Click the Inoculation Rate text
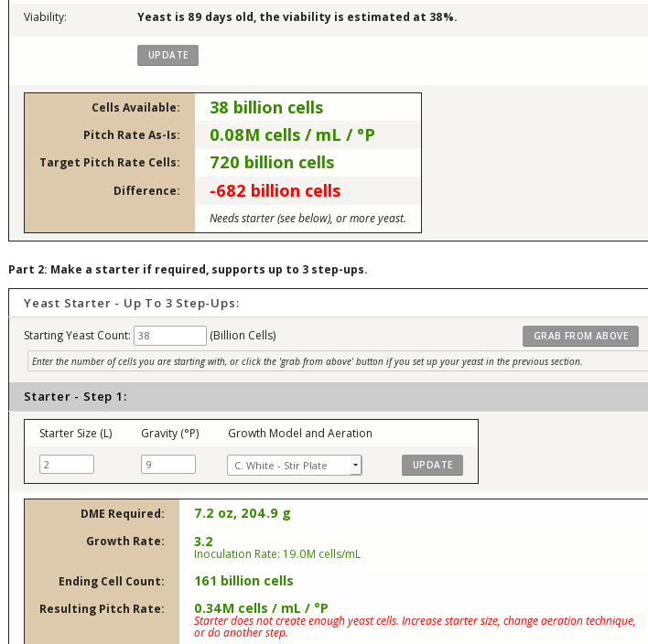This screenshot has height=644, width=648. [x=276, y=553]
